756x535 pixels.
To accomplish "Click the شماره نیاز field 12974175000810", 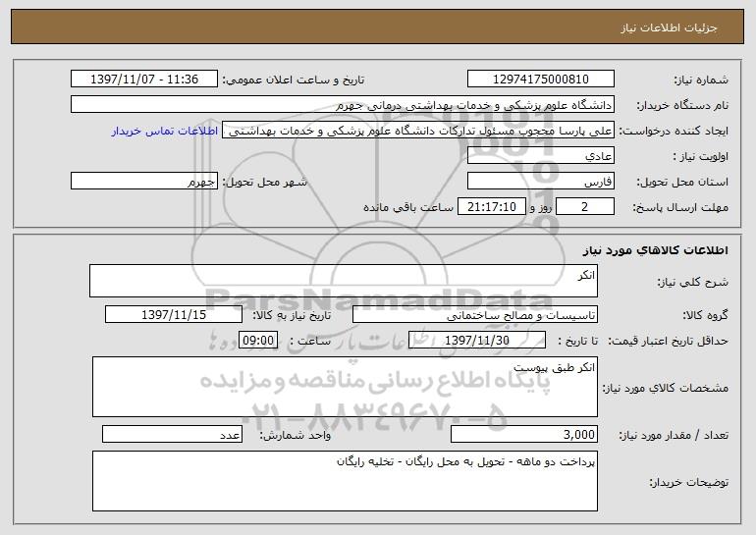I will click(540, 80).
